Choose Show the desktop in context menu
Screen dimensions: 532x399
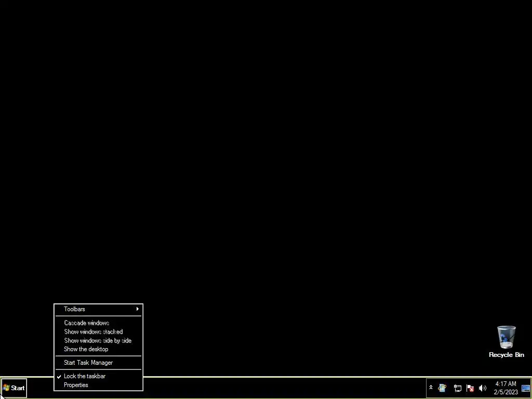pyautogui.click(x=98, y=349)
